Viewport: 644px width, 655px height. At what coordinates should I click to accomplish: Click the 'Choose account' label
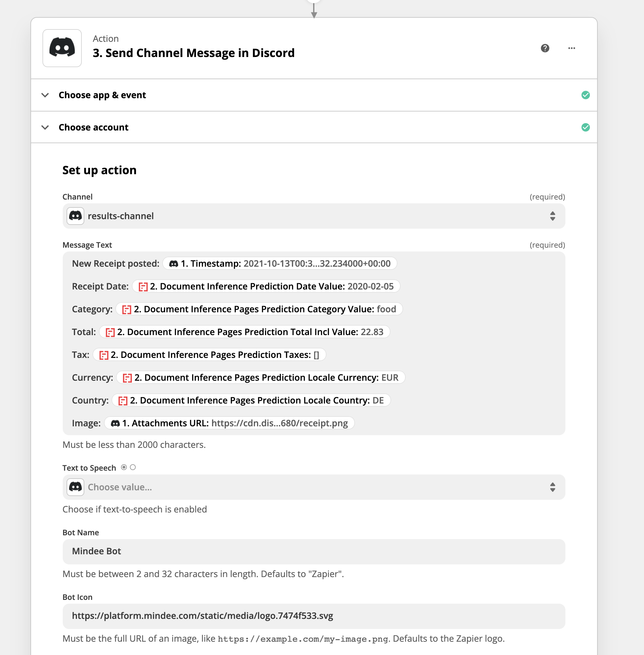pyautogui.click(x=93, y=127)
